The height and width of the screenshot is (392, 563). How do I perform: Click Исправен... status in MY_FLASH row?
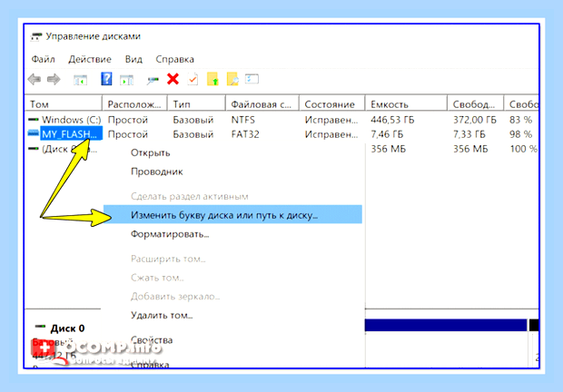click(331, 134)
